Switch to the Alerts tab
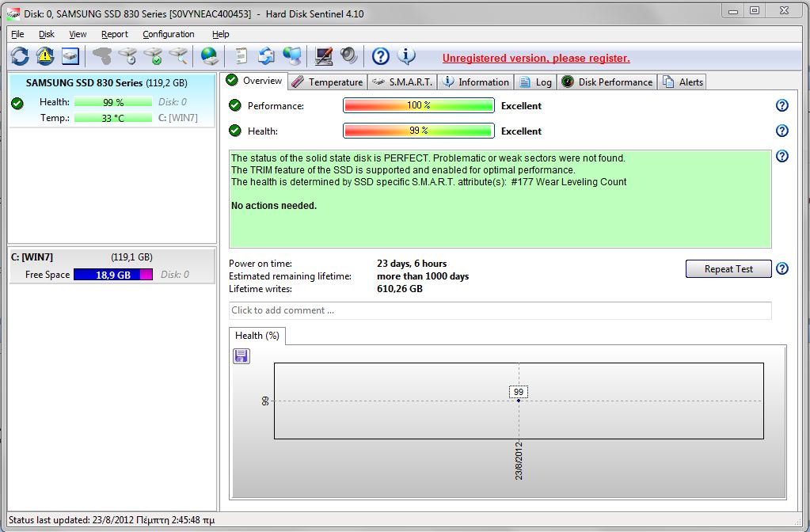The height and width of the screenshot is (532, 810). 683,82
